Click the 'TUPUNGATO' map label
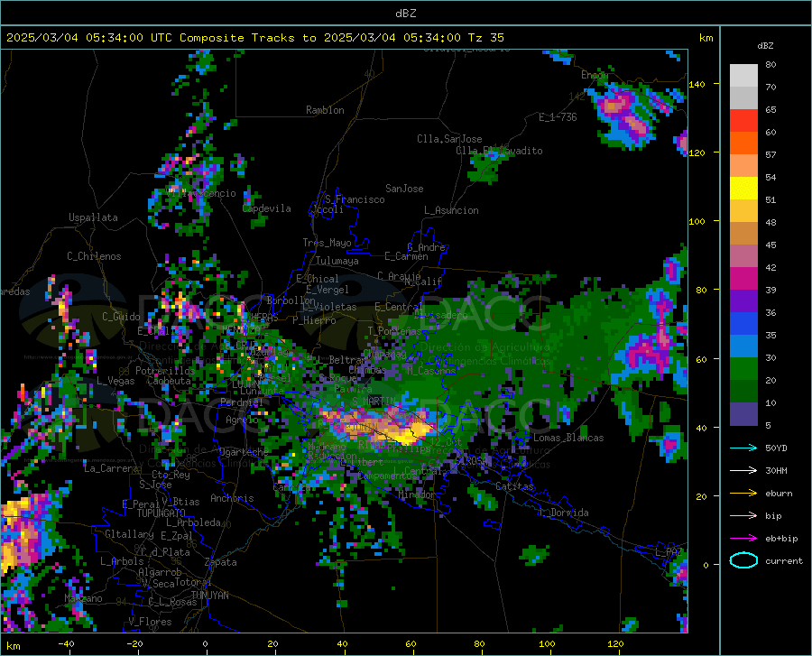Viewport: 812px width, 656px height. point(161,513)
